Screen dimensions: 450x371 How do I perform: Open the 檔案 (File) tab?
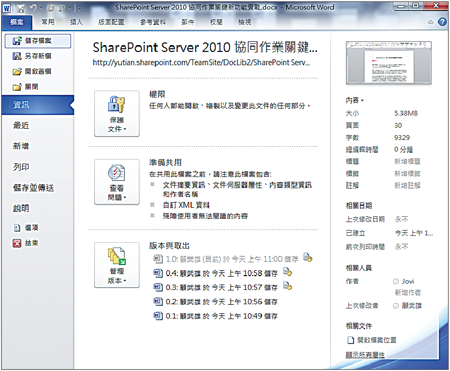pos(17,22)
